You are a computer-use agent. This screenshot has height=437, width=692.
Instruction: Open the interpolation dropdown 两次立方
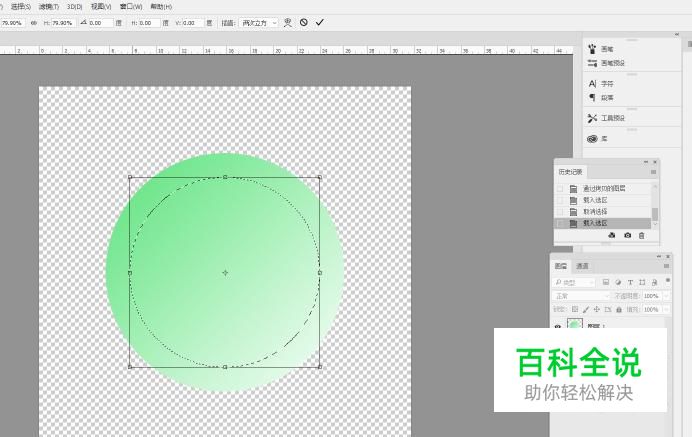point(259,23)
